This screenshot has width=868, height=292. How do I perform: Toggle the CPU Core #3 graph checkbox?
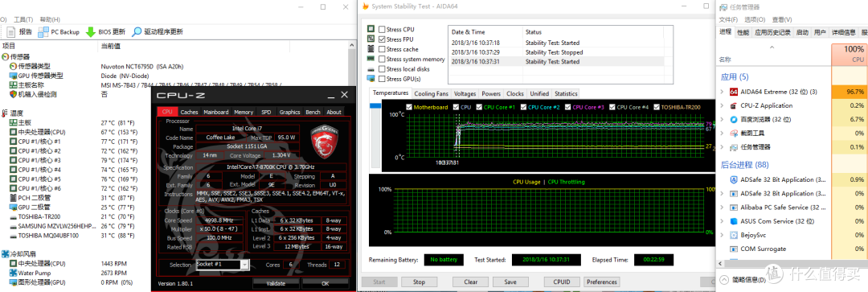(x=567, y=107)
